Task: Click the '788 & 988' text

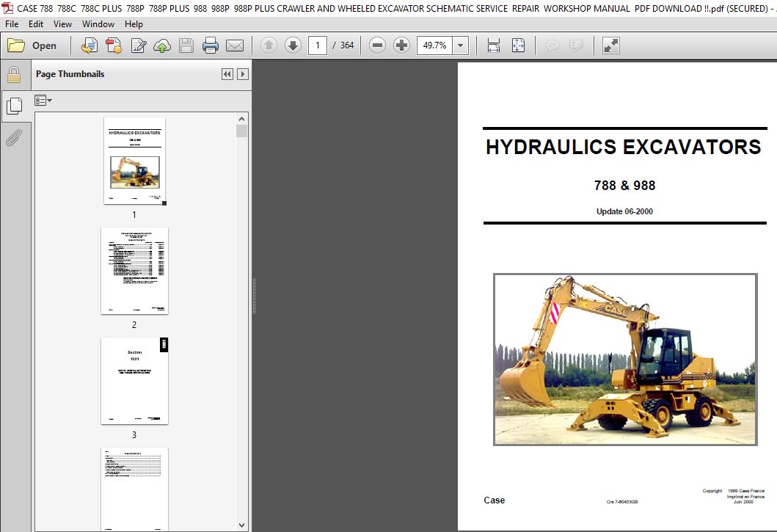Action: pyautogui.click(x=625, y=186)
